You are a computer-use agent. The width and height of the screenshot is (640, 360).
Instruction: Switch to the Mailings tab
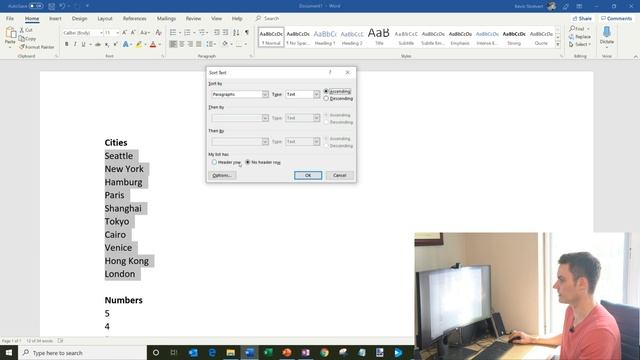click(x=166, y=18)
